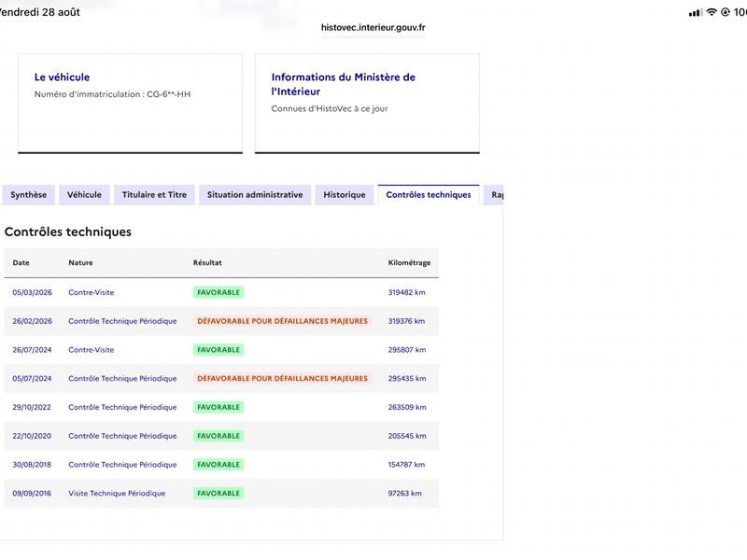747x560 pixels.
Task: Tap the orientation lock status icon
Action: pyautogui.click(x=726, y=12)
